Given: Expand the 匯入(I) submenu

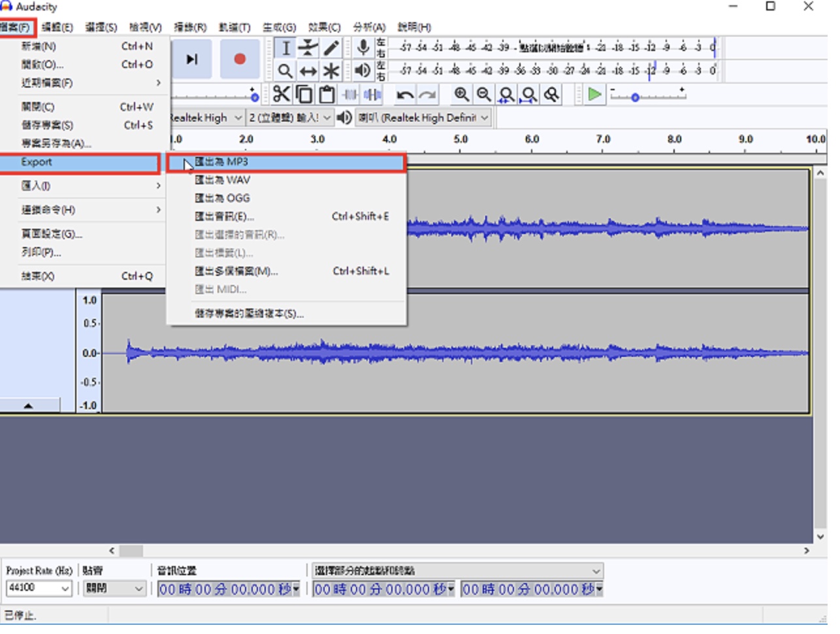Looking at the screenshot, I should coord(82,186).
